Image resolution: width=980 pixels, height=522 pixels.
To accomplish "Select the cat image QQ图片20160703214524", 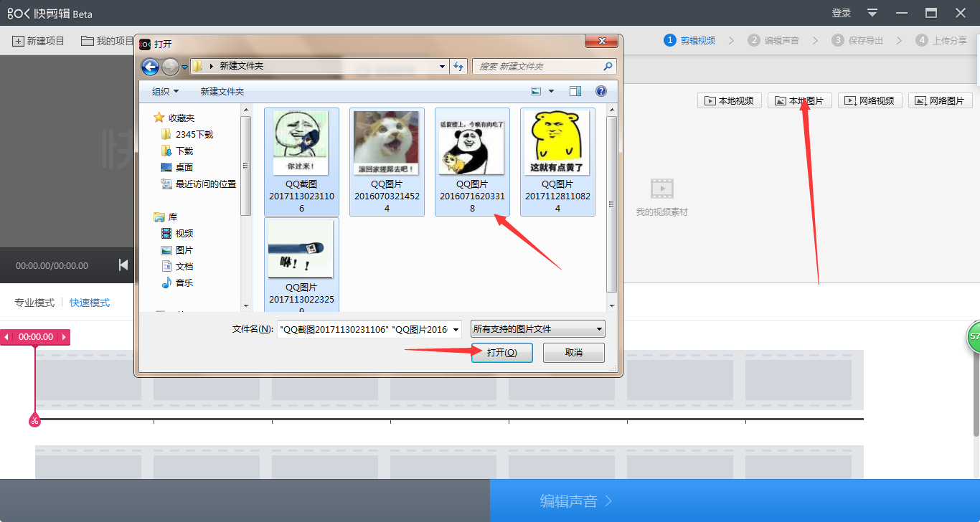I will pyautogui.click(x=387, y=161).
